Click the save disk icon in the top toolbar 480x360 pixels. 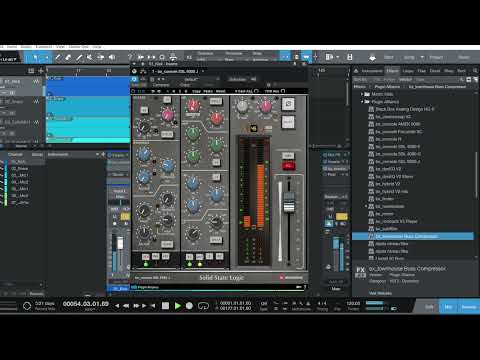pyautogui.click(x=349, y=57)
